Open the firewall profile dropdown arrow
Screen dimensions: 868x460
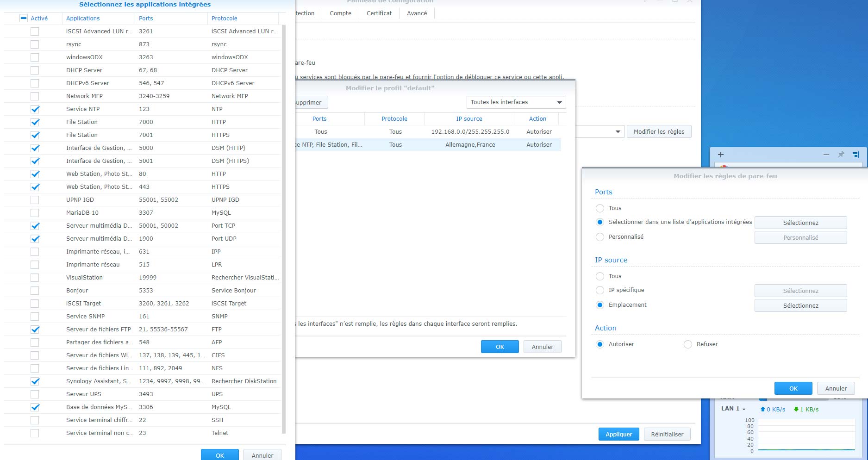click(x=618, y=132)
